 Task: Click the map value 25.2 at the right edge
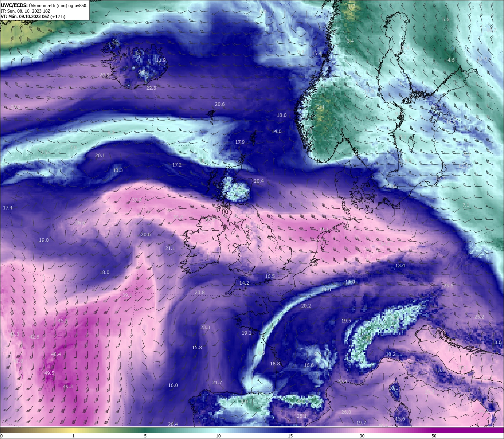pos(479,317)
